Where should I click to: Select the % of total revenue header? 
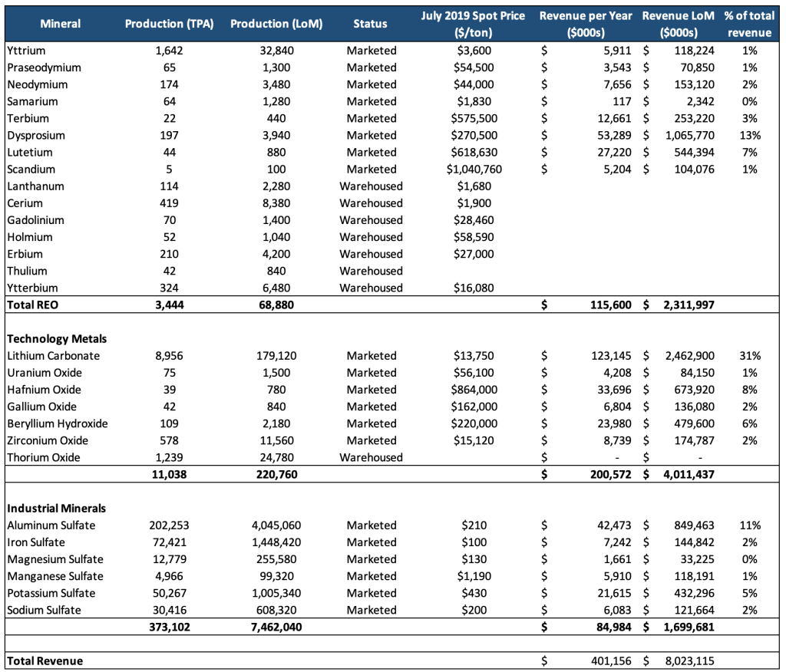(x=749, y=24)
